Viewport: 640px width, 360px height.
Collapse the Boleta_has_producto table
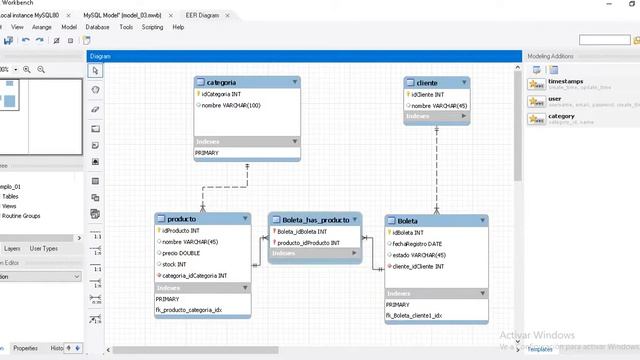[355, 220]
